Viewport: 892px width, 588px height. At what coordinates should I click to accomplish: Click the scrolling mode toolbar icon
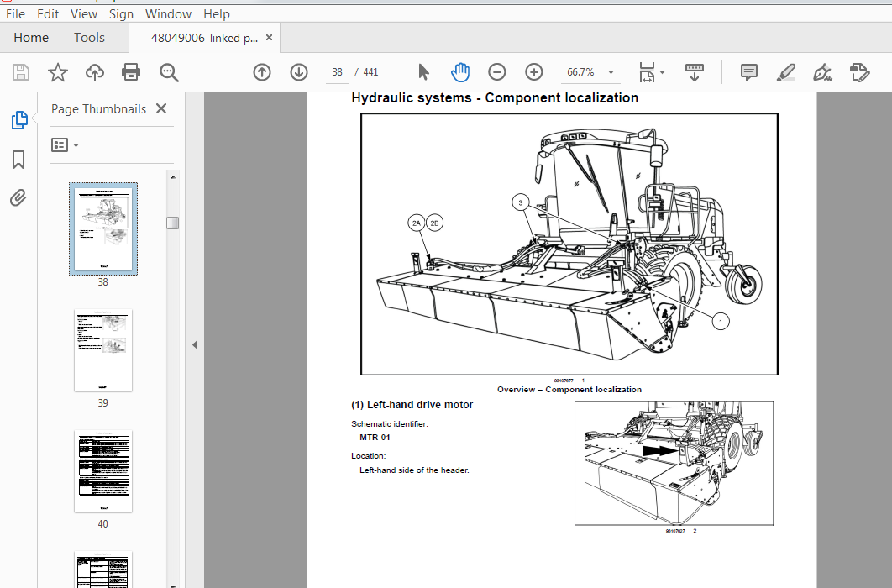pos(694,72)
